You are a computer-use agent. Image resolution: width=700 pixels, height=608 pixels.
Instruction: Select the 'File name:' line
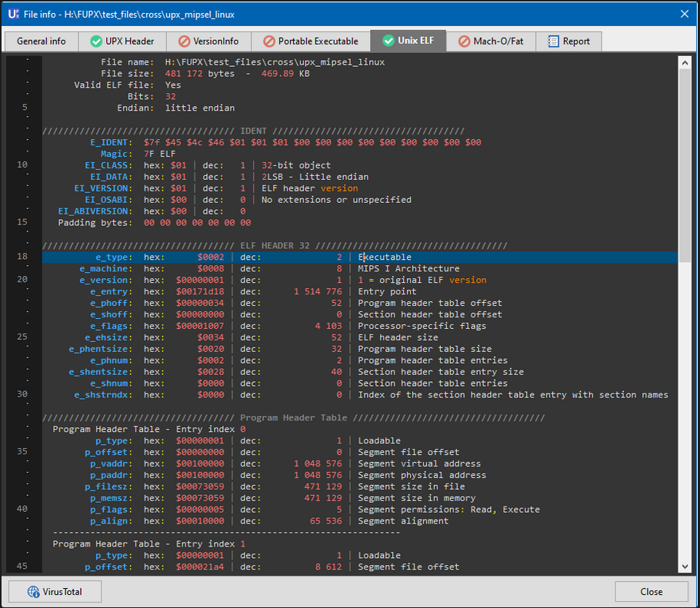coord(360,62)
